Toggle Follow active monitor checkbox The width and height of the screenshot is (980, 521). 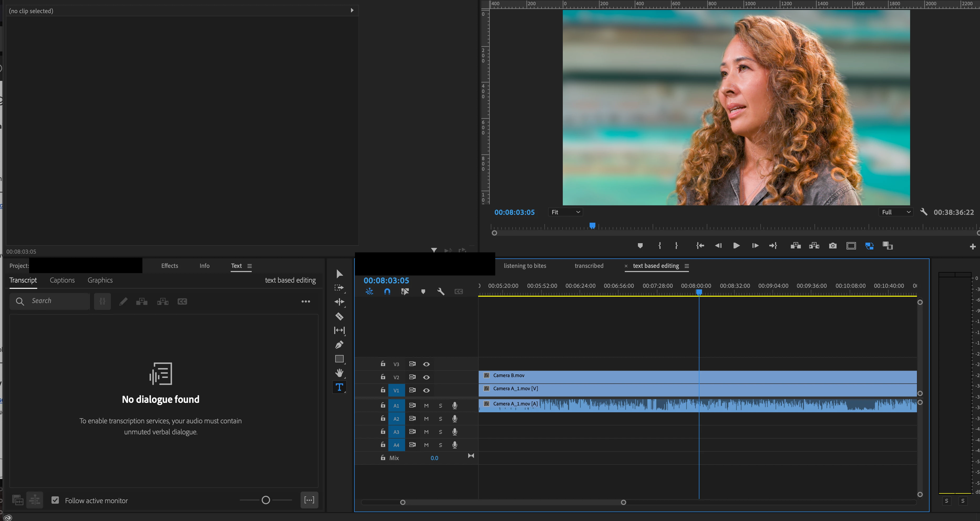(55, 500)
